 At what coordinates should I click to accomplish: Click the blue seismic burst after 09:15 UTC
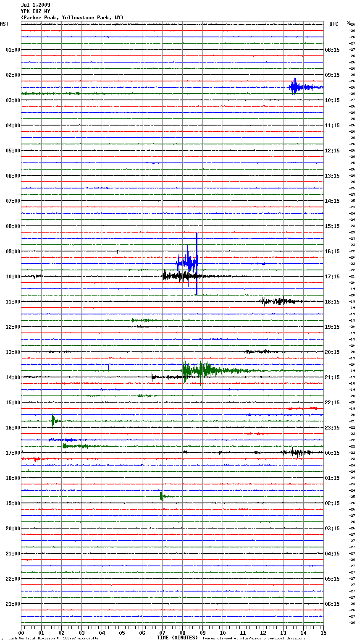pos(306,87)
